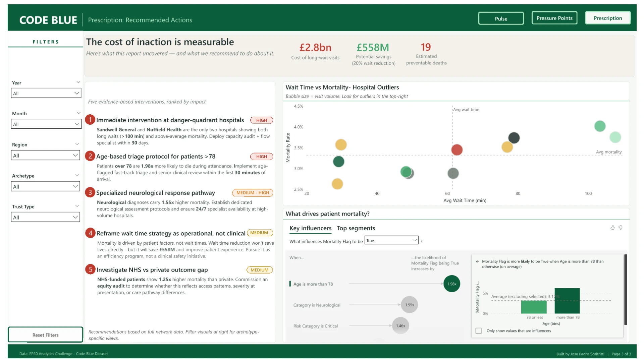
Task: Open the Archetype All dropdown
Action: click(x=46, y=186)
